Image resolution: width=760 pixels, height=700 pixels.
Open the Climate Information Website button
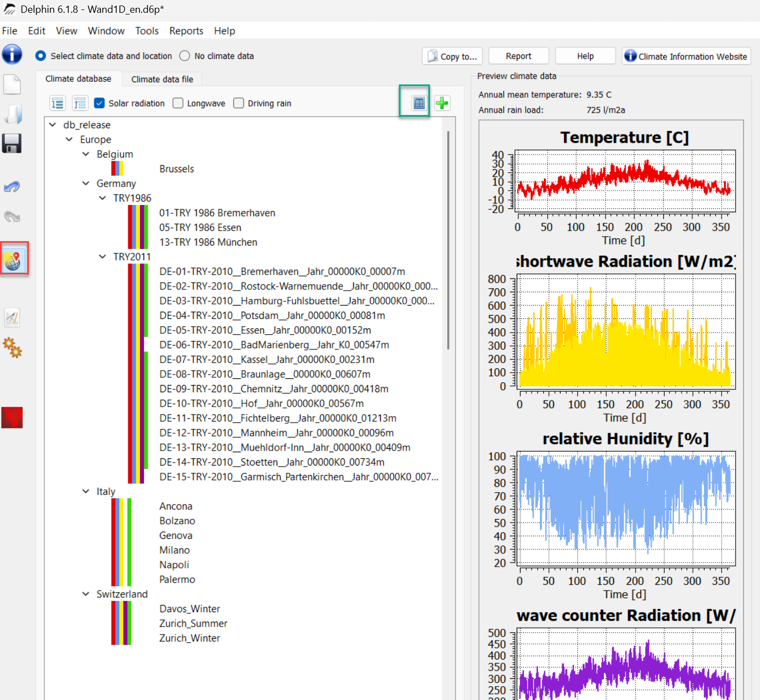[x=687, y=56]
